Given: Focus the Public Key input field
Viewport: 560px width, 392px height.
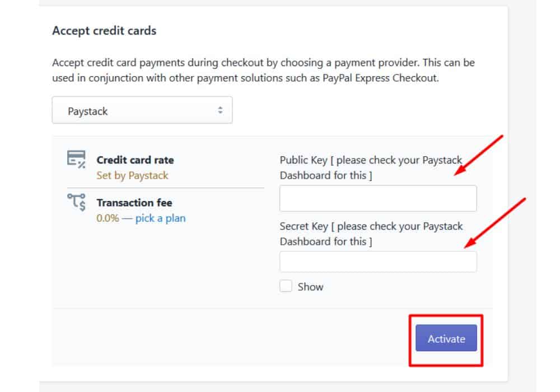Looking at the screenshot, I should (378, 199).
